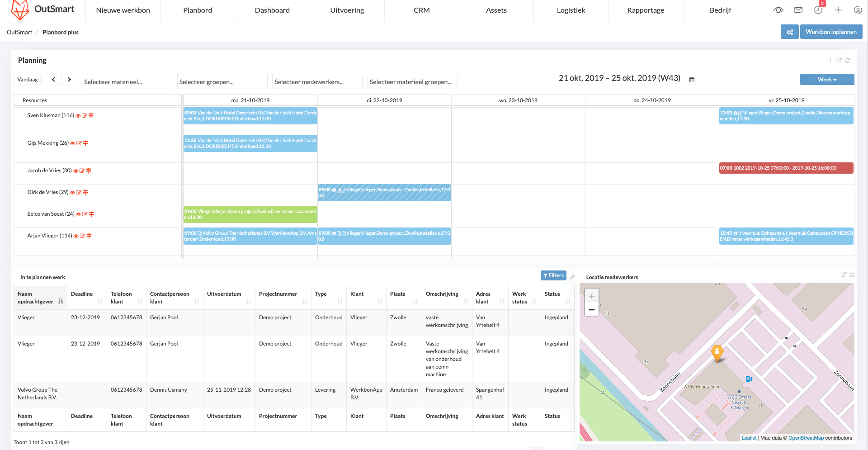This screenshot has width=868, height=450.
Task: Open the user profile icon
Action: pos(858,10)
